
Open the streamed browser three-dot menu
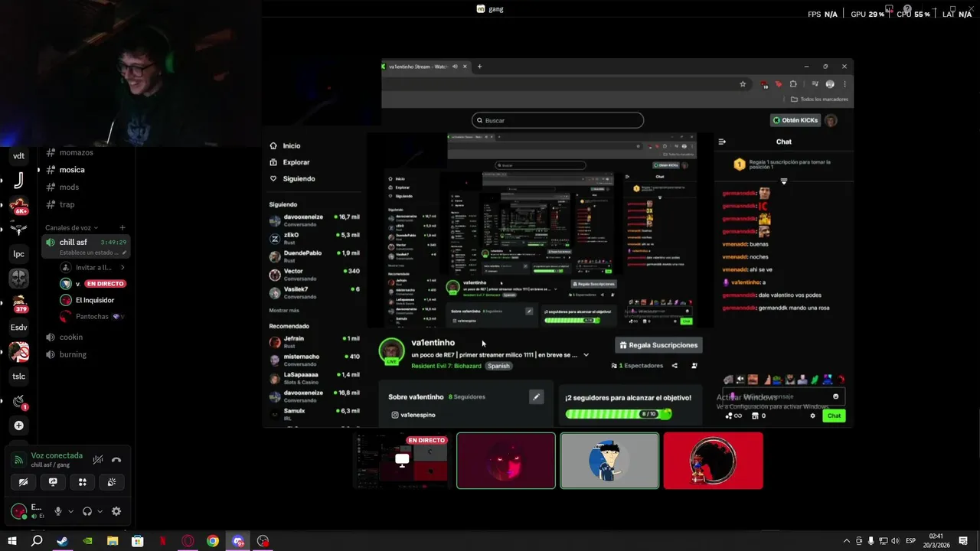844,84
